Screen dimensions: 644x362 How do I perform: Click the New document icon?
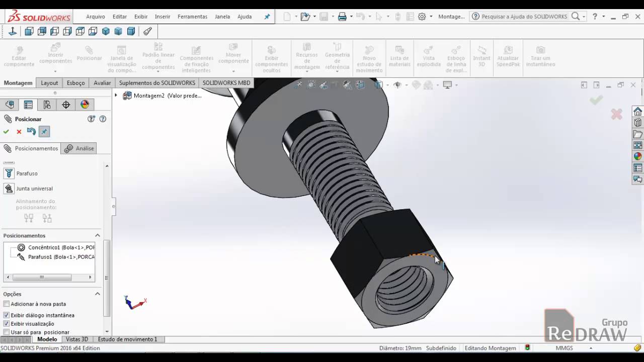[x=287, y=17]
